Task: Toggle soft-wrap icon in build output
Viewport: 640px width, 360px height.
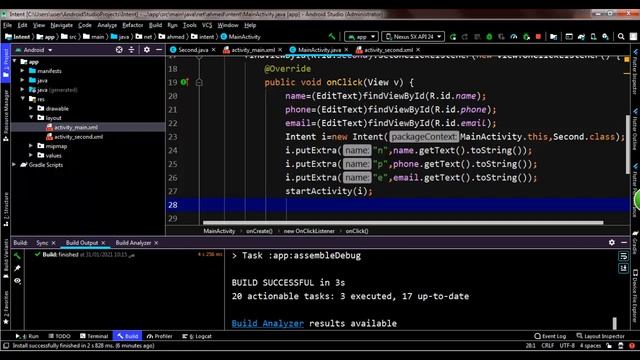Action: click(x=623, y=256)
